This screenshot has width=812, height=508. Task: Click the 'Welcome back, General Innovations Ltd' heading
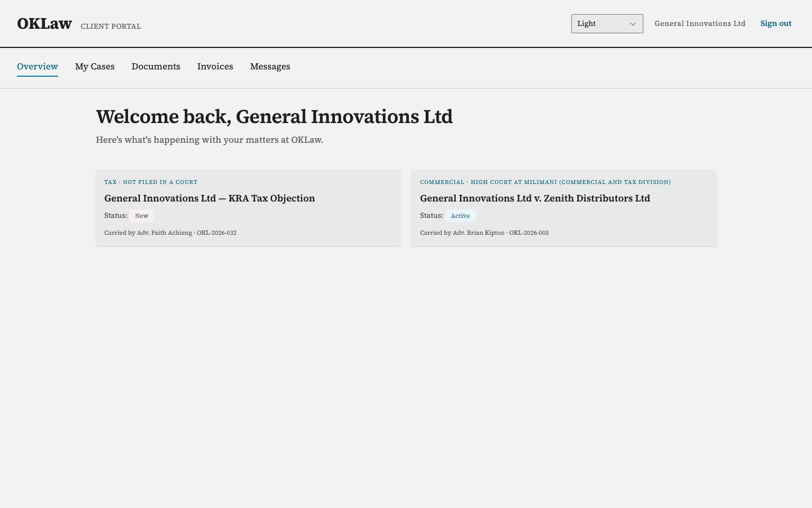click(x=274, y=117)
